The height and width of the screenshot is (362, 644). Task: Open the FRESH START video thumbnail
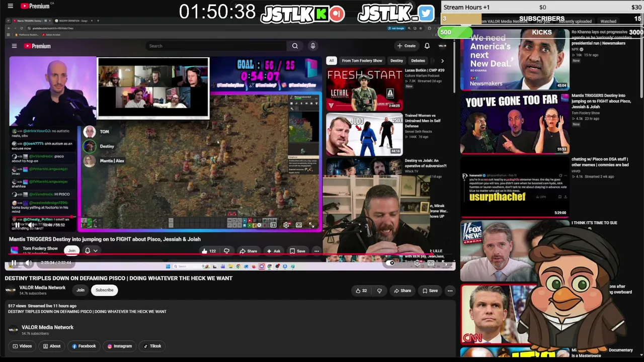pos(364,89)
